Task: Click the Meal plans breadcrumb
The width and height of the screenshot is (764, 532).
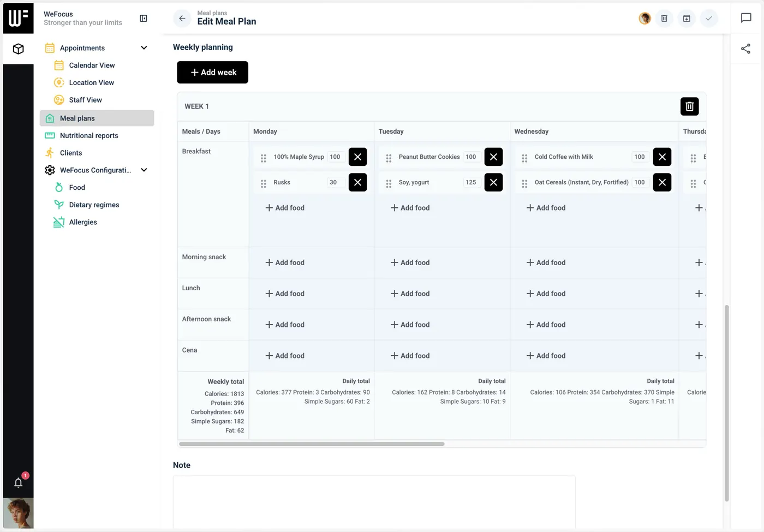Action: pyautogui.click(x=212, y=13)
